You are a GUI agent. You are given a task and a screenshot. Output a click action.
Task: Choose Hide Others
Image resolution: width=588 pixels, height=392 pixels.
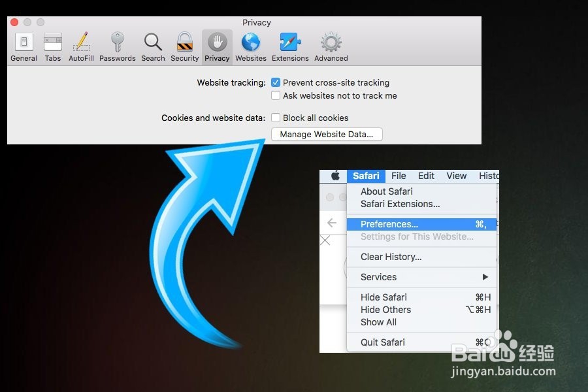tap(422, 310)
